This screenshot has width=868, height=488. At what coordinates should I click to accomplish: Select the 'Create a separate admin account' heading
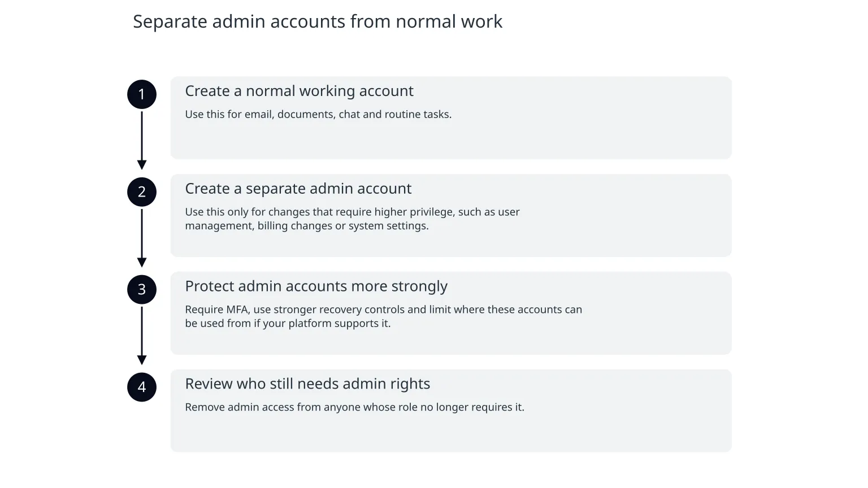(298, 189)
